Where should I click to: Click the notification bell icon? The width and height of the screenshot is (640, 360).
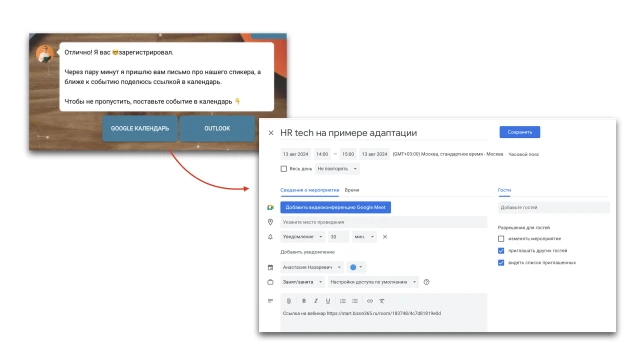click(x=270, y=237)
